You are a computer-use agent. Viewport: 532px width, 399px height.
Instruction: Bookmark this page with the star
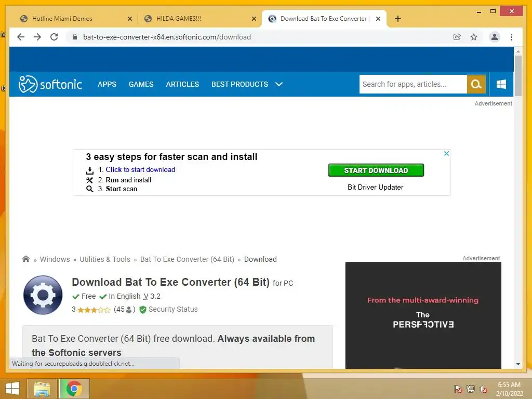point(474,37)
